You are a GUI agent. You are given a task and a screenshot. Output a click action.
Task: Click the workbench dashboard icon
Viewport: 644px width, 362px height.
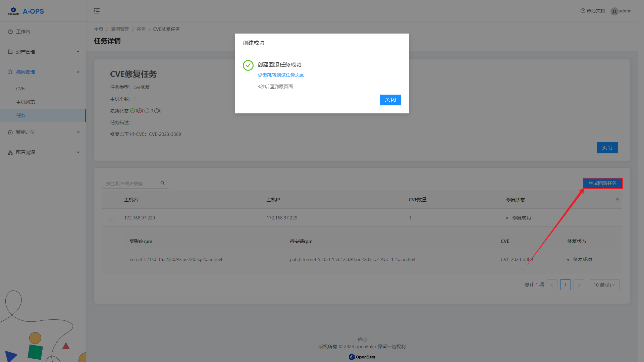[x=10, y=32]
